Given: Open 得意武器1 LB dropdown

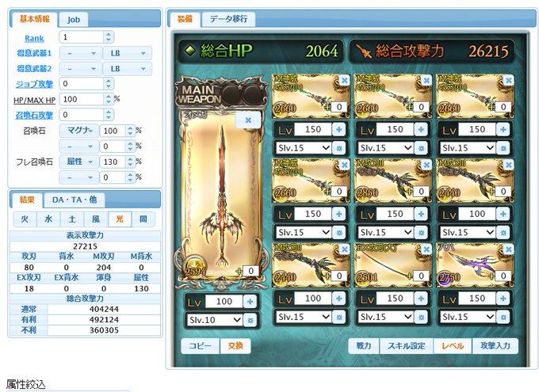Looking at the screenshot, I should point(127,53).
